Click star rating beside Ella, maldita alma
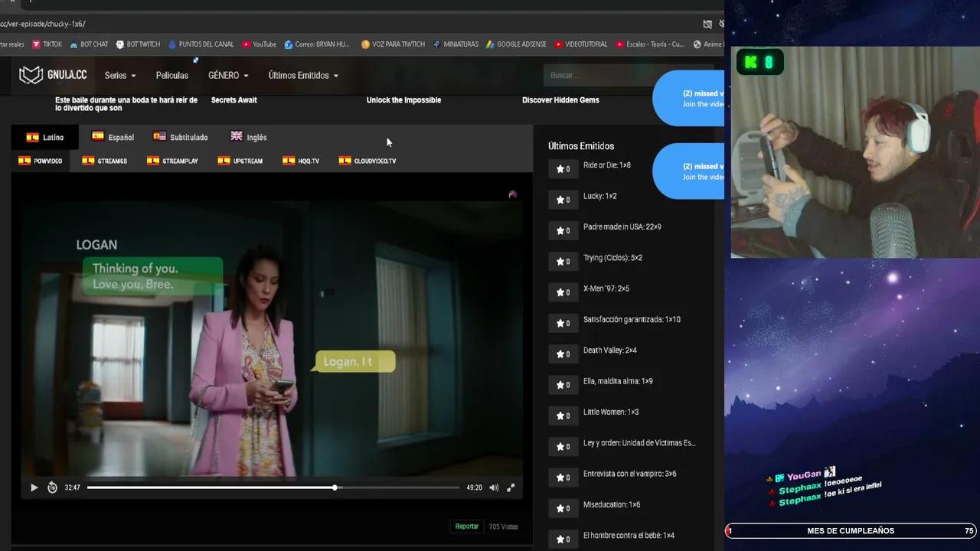This screenshot has width=980, height=551. (x=563, y=385)
